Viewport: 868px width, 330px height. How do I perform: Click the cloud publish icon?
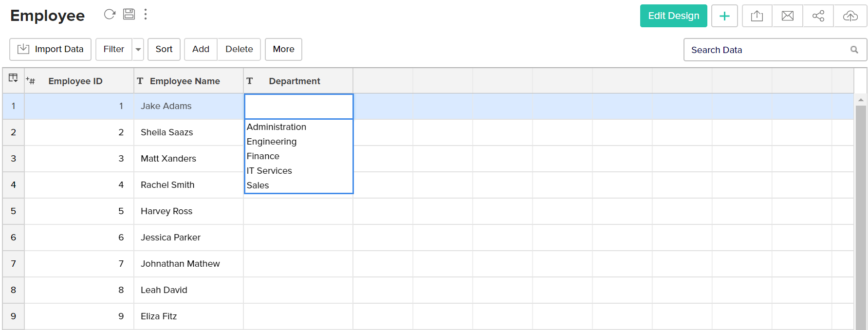tap(850, 16)
